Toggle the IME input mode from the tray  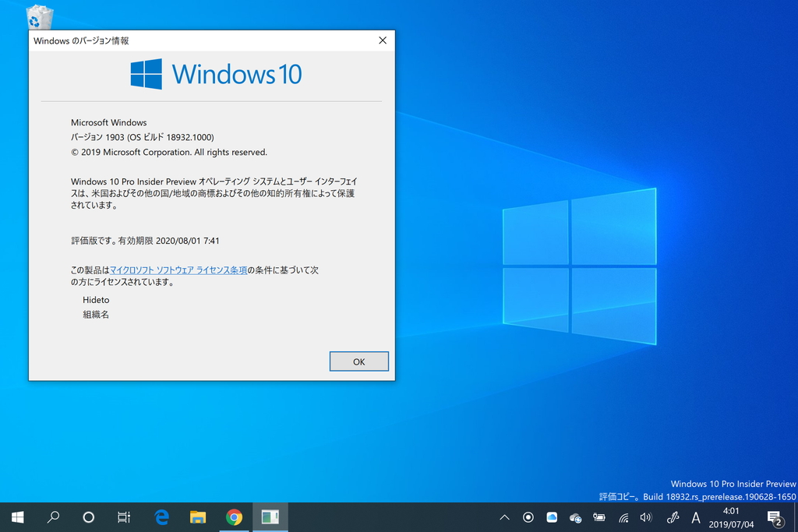[x=696, y=517]
